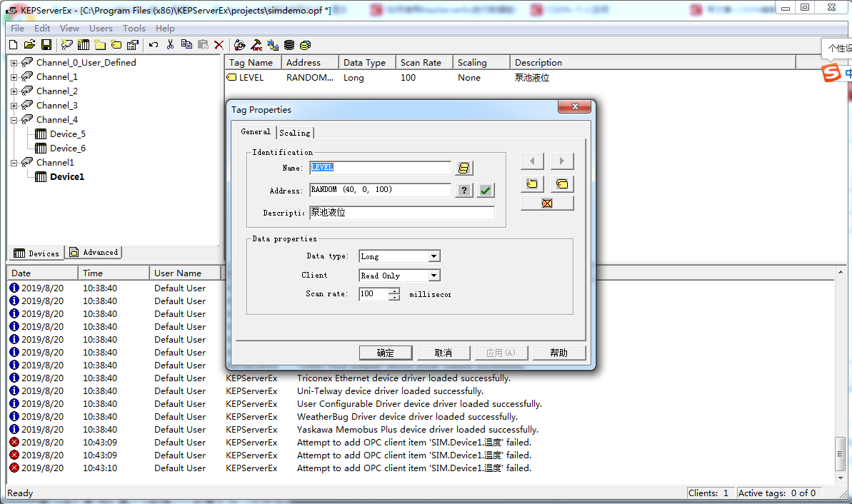Click the next tag right arrow button
The image size is (852, 504).
click(562, 161)
